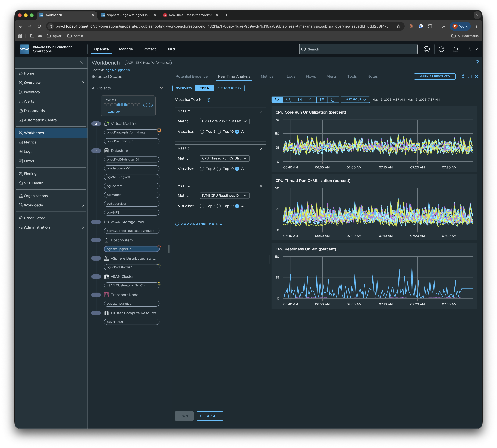
Task: Close the workbench using the X icon
Action: pos(476,77)
